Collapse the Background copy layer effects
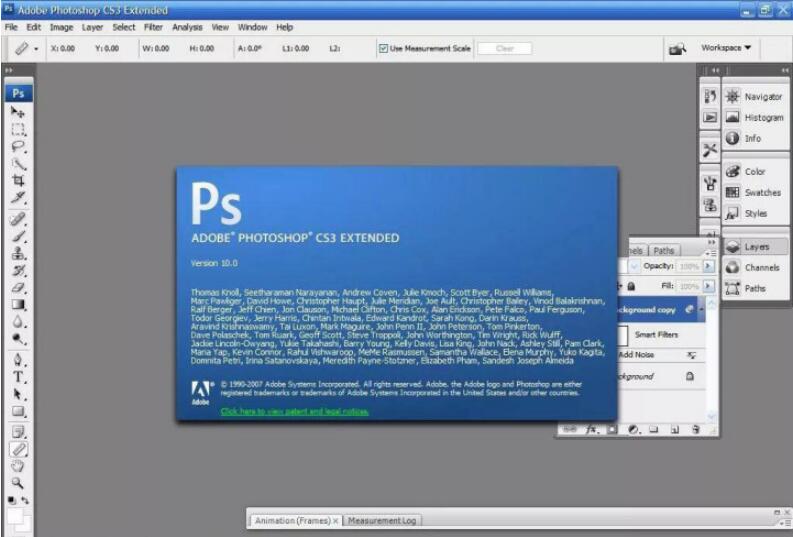The height and width of the screenshot is (537, 793). (x=701, y=309)
